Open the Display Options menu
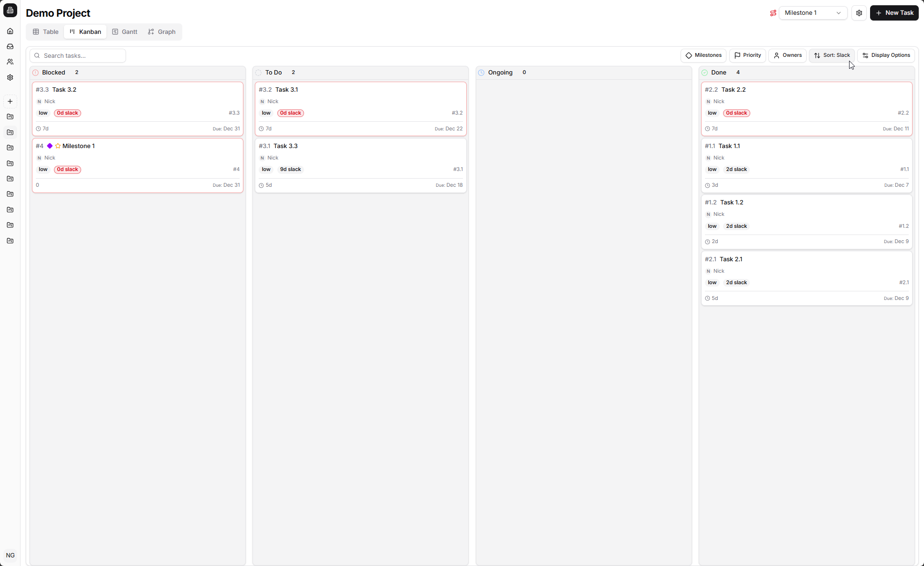Viewport: 924px width, 566px height. (x=886, y=55)
